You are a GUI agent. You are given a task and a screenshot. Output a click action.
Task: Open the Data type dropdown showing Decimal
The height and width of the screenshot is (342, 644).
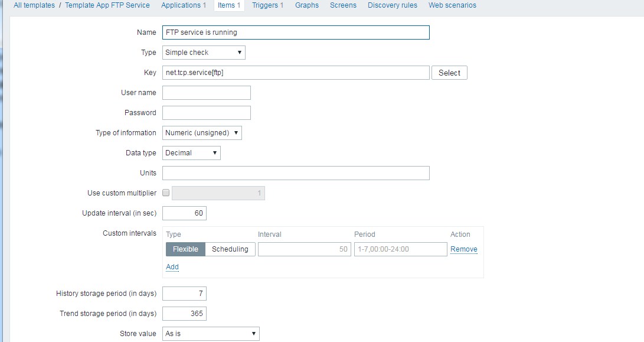point(191,153)
